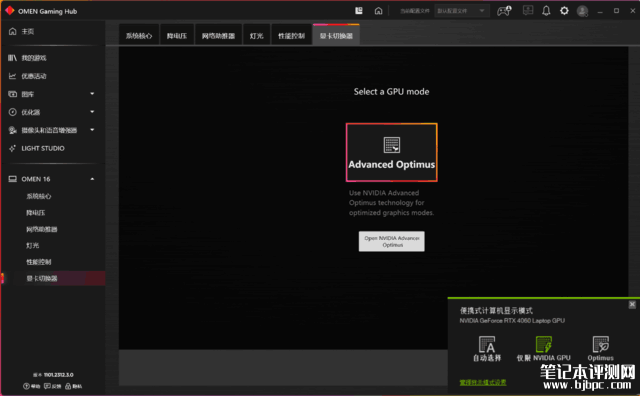640x396 pixels.
Task: Switch to the 网络助推器 tab
Action: click(218, 36)
